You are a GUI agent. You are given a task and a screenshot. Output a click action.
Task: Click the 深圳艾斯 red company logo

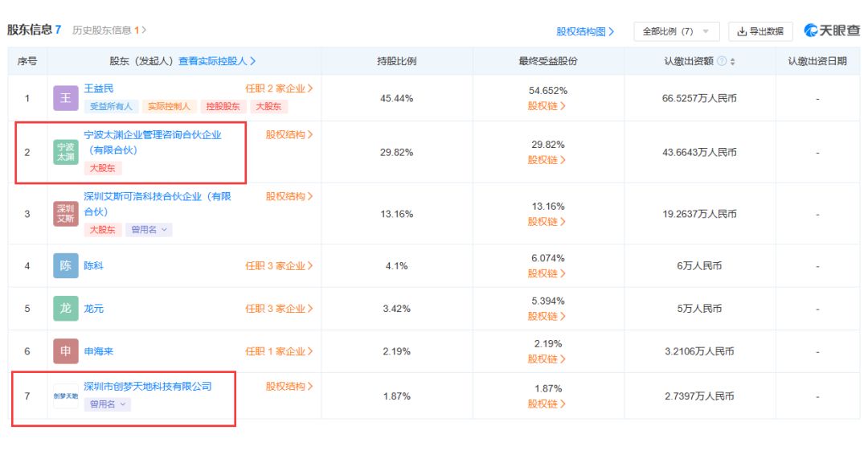(x=66, y=213)
